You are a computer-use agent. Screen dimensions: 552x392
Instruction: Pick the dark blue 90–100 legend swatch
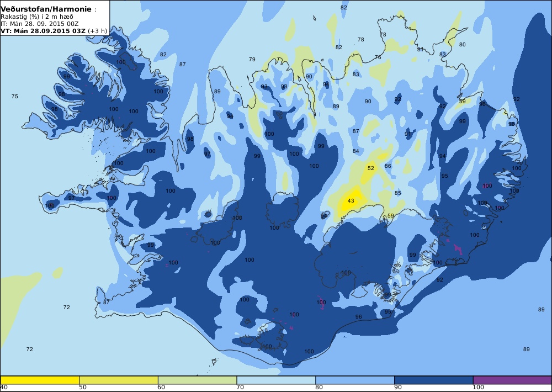[x=434, y=380]
